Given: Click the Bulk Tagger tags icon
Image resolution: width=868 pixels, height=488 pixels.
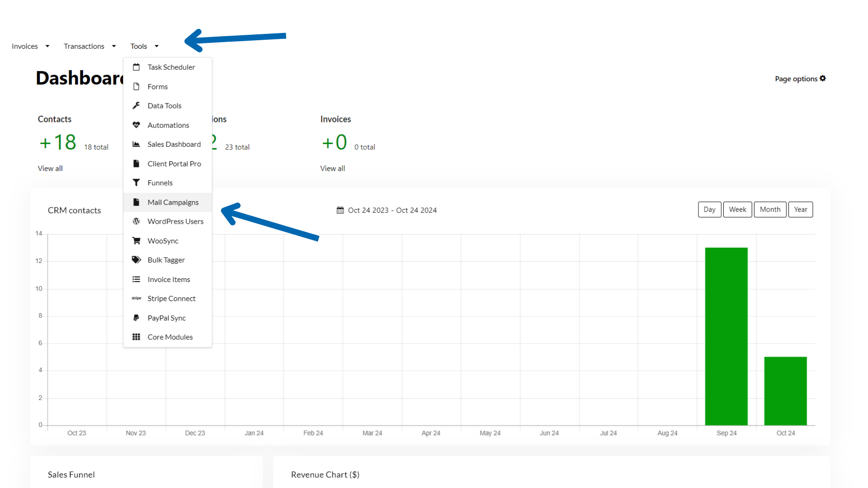Looking at the screenshot, I should (x=136, y=260).
